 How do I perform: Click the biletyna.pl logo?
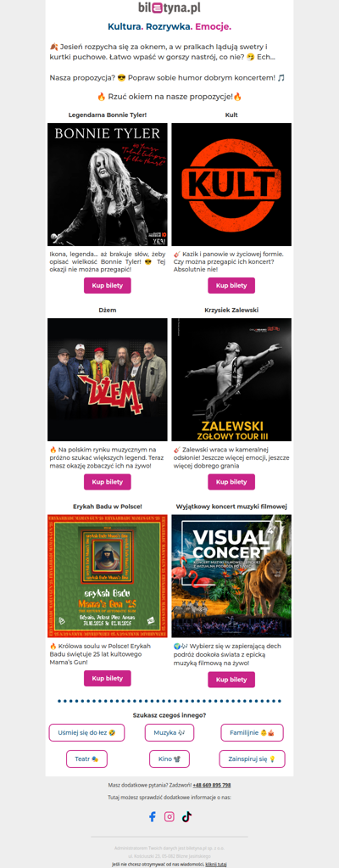coord(169,8)
